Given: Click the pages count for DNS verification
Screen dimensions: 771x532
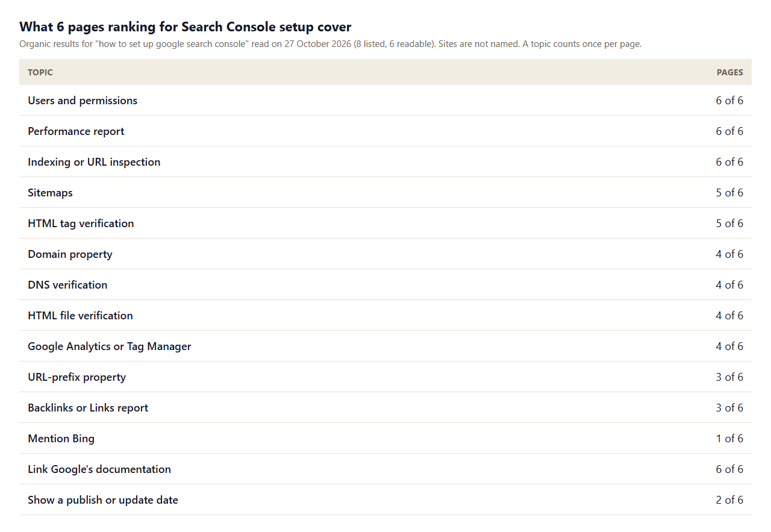Looking at the screenshot, I should tap(729, 285).
